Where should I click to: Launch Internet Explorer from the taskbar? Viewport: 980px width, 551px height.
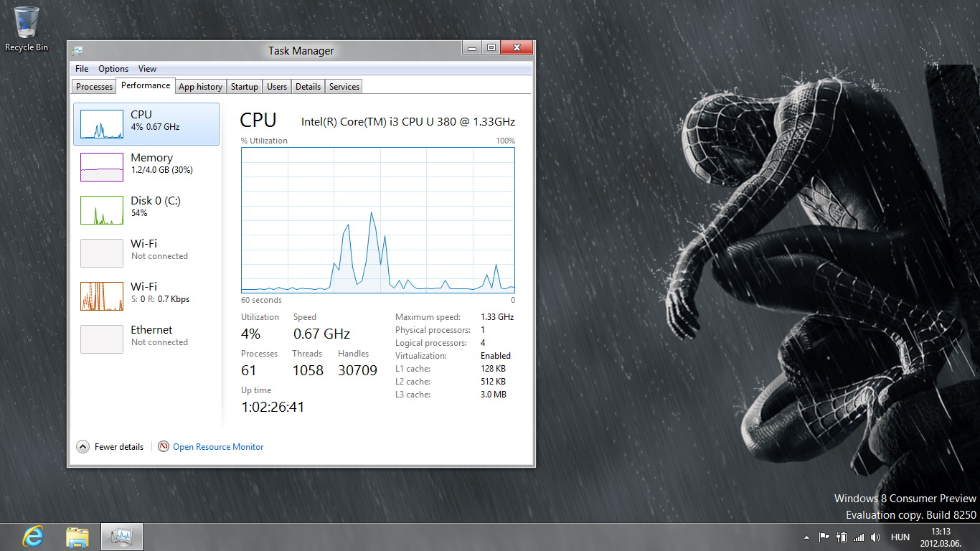(x=32, y=537)
